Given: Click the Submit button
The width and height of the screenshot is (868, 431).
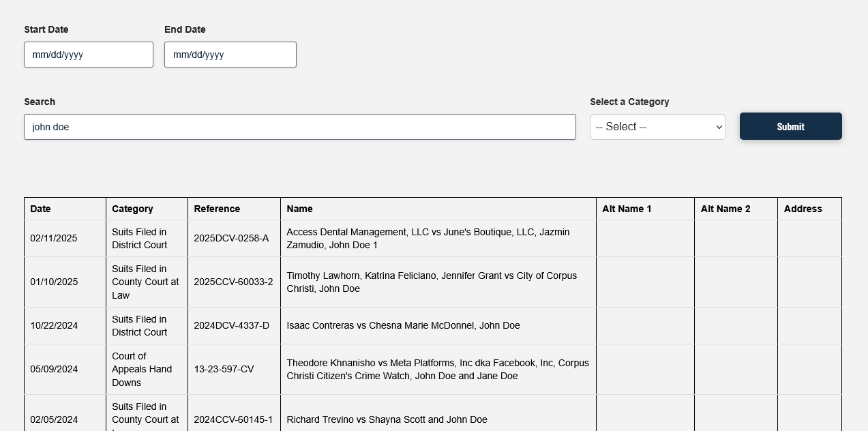Looking at the screenshot, I should pos(791,126).
